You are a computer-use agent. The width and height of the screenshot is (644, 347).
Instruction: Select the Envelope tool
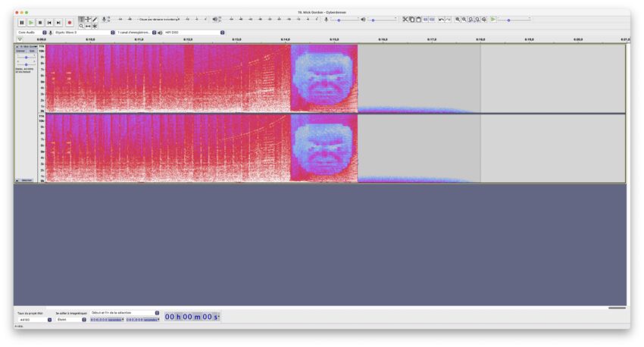click(88, 19)
